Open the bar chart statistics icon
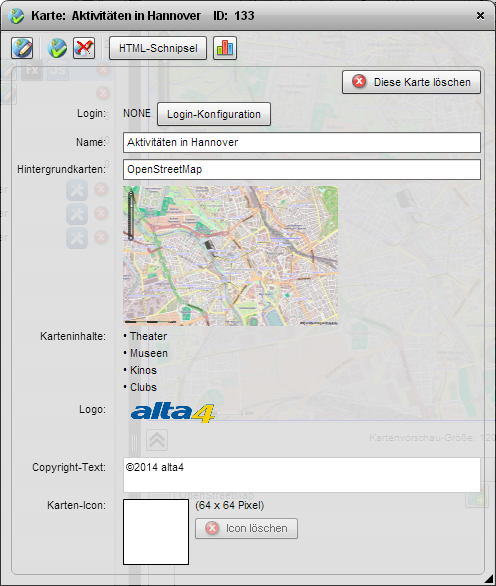 (225, 48)
